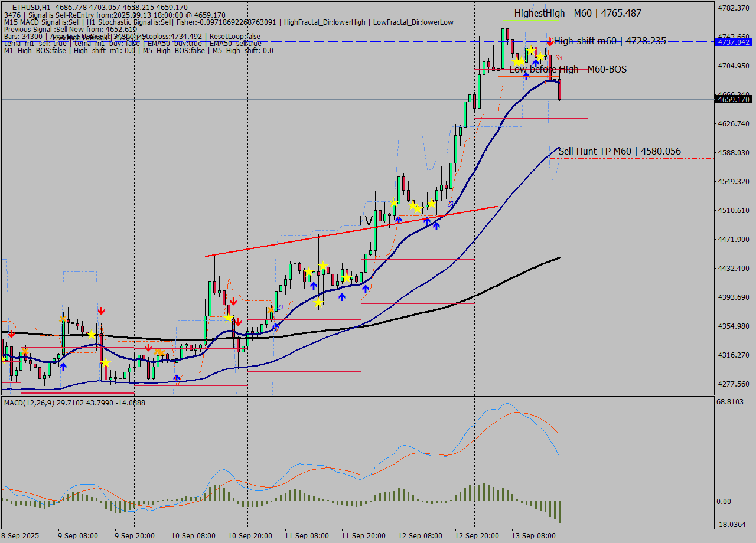Click the red down arrow above 10 Sep candles
Screen dimensions: 756x543
click(x=233, y=301)
